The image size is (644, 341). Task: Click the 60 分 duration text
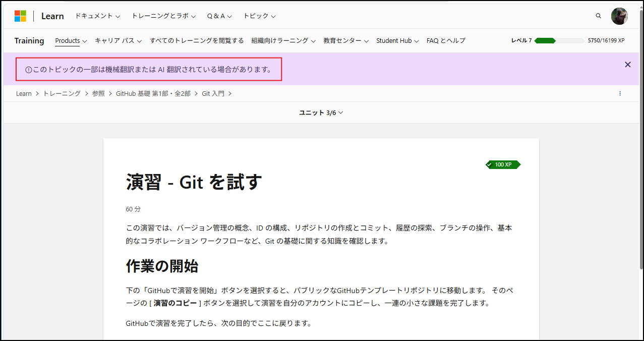click(133, 209)
